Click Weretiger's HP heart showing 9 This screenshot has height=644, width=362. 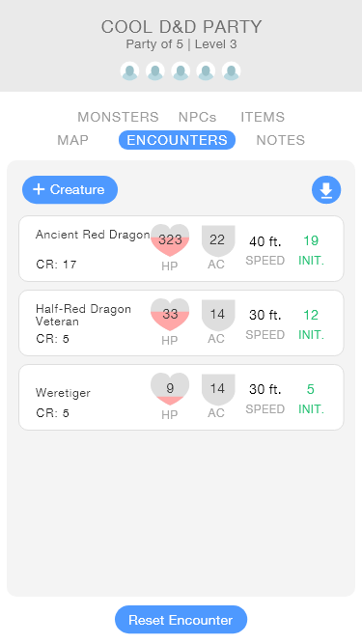click(x=170, y=389)
